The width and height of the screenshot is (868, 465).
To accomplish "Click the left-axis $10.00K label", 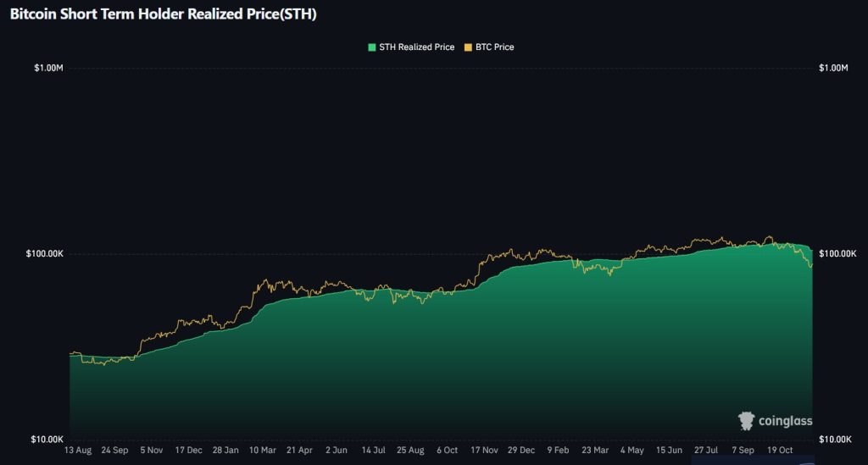I will pyautogui.click(x=47, y=440).
